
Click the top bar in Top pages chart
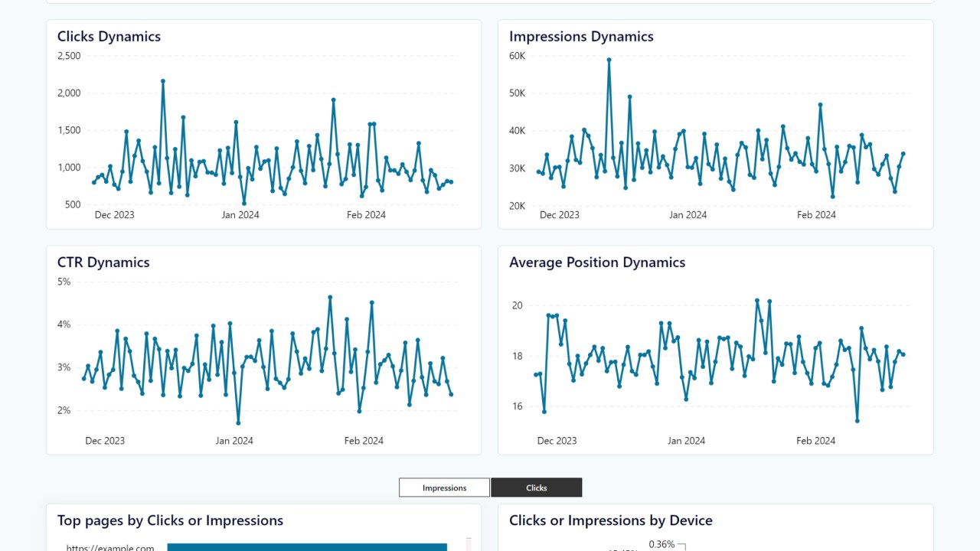[x=306, y=546]
